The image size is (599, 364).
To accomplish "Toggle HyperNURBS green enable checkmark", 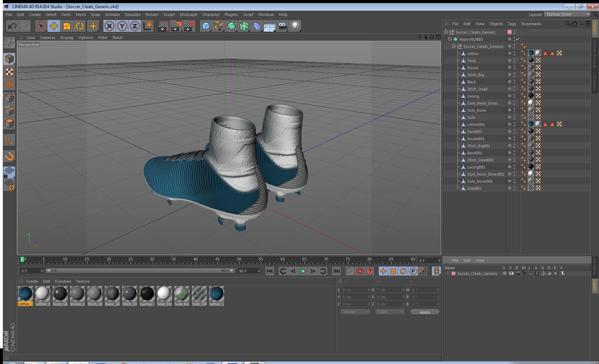I will coord(518,39).
